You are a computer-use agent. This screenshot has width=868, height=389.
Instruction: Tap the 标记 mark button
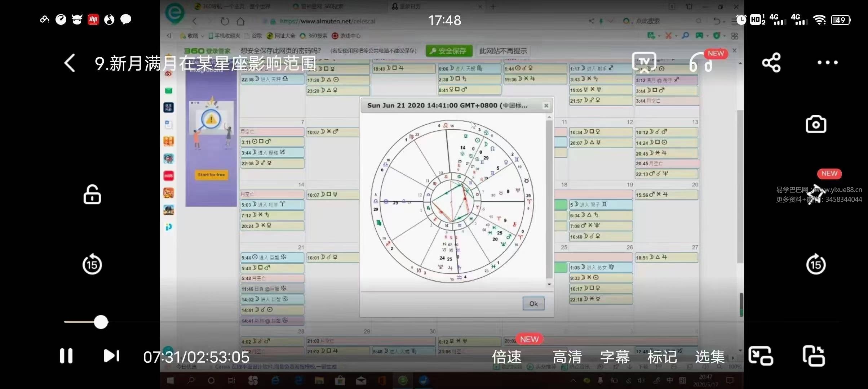tap(662, 357)
